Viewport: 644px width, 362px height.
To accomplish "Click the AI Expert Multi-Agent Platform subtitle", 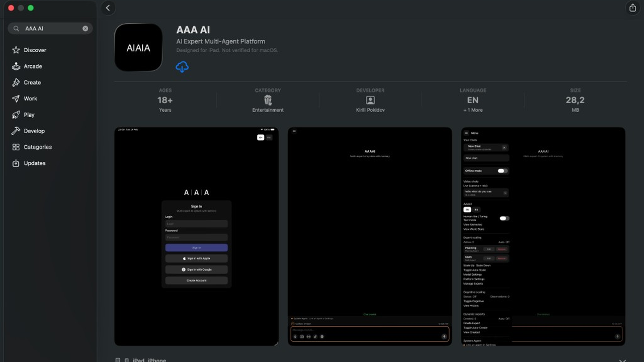I will [220, 41].
